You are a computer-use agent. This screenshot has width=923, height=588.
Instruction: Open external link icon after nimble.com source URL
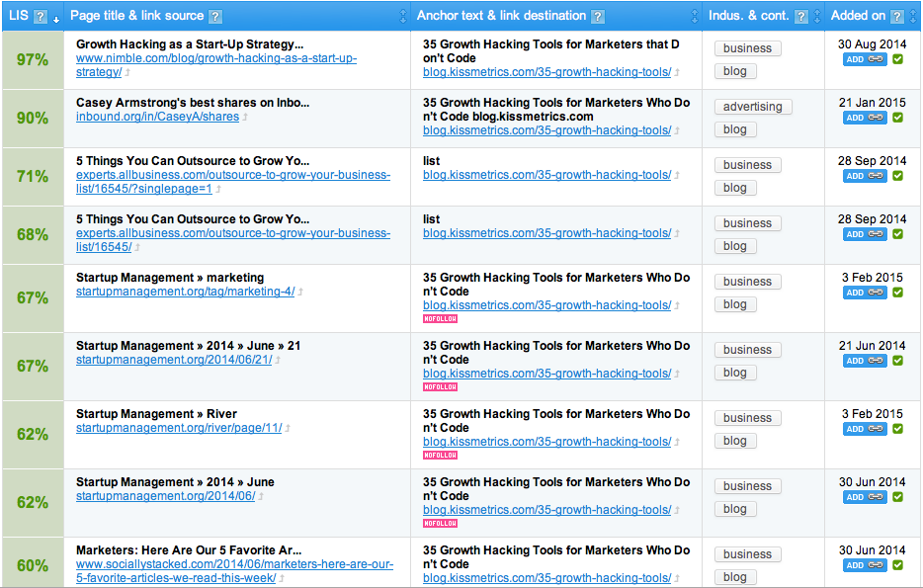[127, 72]
